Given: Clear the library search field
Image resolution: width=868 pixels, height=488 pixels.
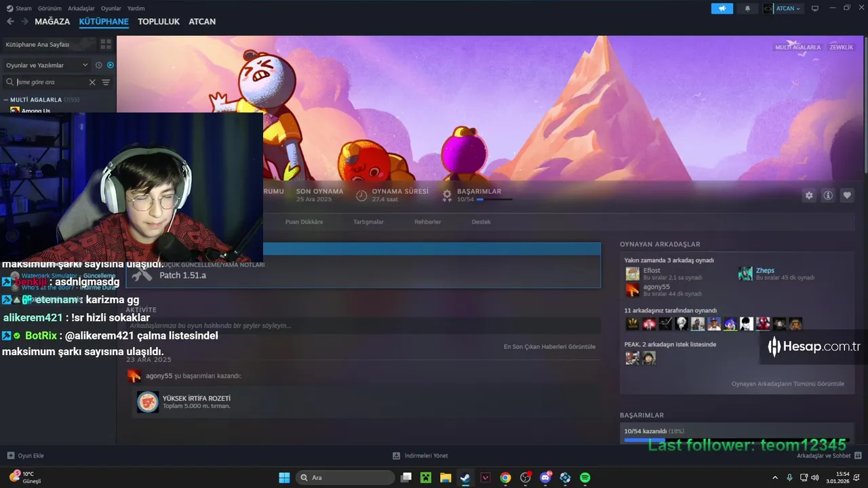Looking at the screenshot, I should point(92,82).
